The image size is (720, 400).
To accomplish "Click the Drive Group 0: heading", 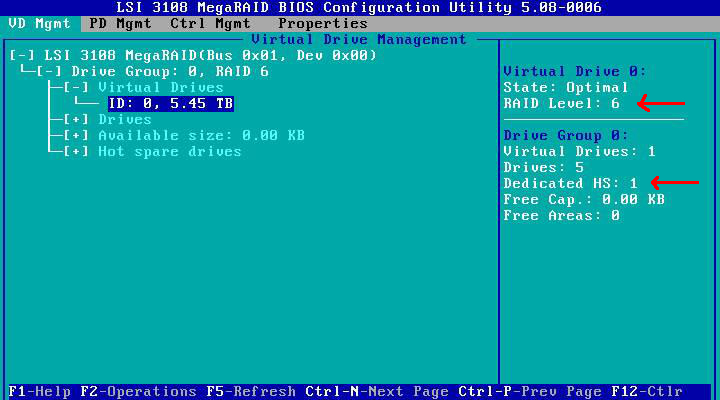I will point(566,135).
